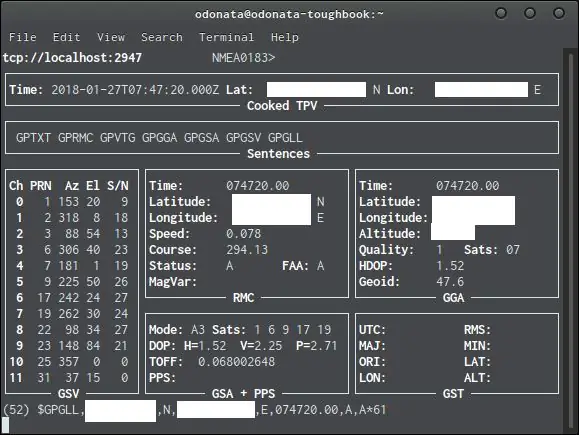The height and width of the screenshot is (435, 579).
Task: Open the Edit menu
Action: pos(66,37)
